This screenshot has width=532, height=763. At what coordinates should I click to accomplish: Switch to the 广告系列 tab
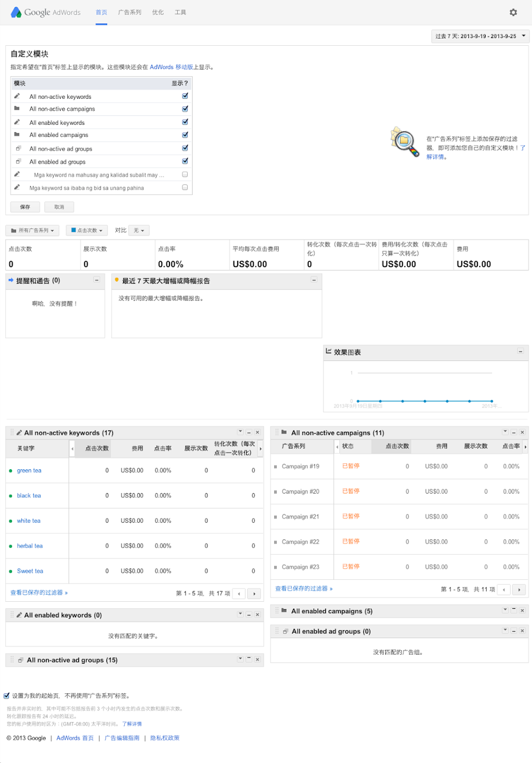point(130,12)
